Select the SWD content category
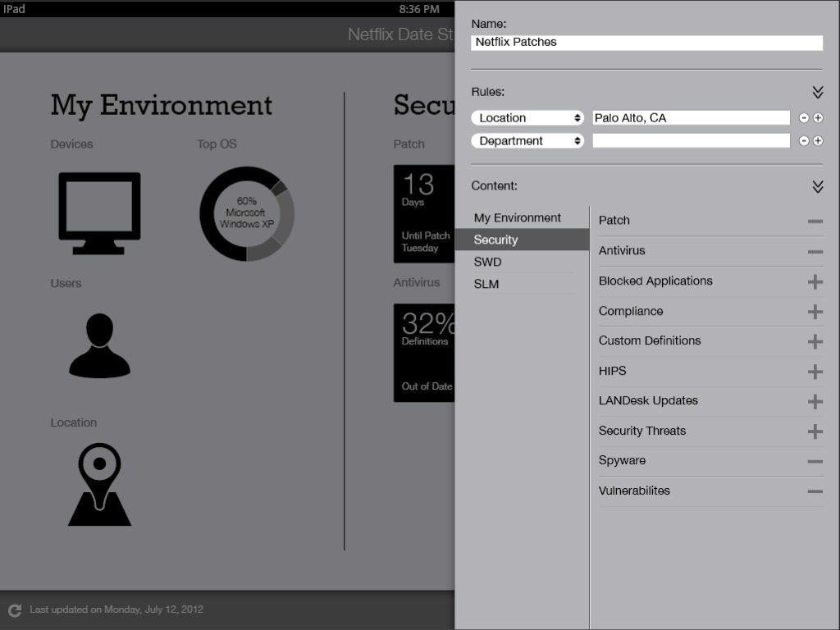 coord(487,262)
